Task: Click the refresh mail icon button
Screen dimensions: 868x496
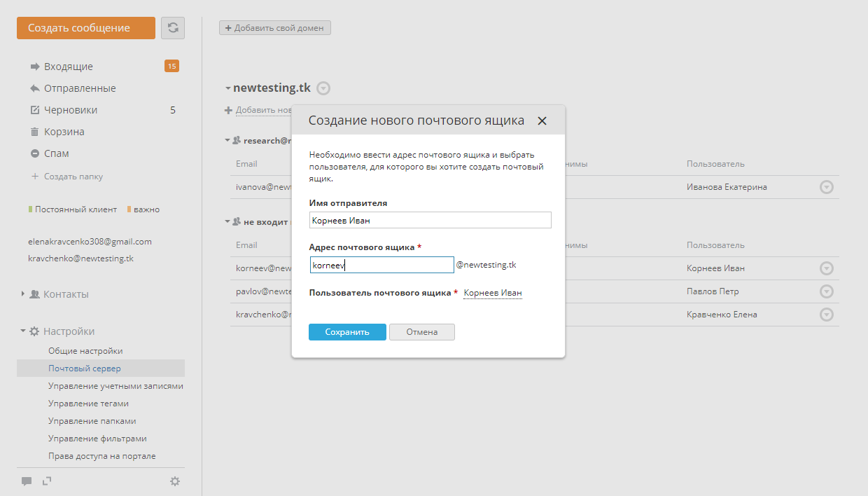Action: point(173,28)
